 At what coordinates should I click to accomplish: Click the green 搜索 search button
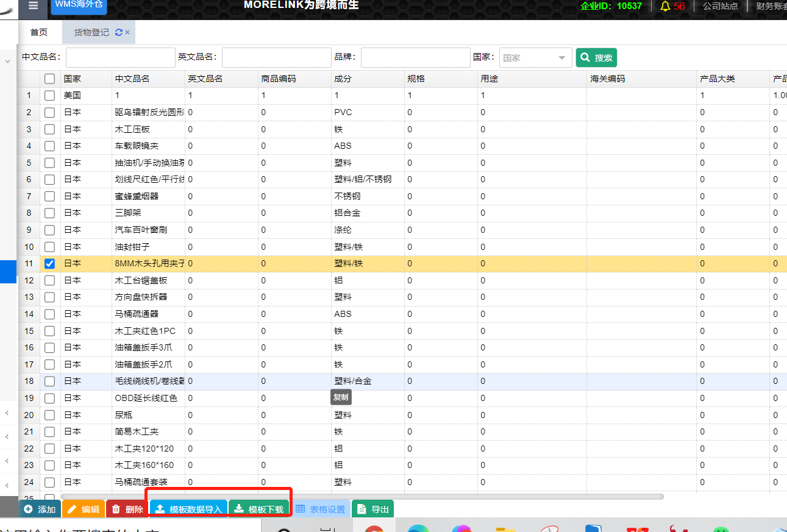(x=596, y=58)
